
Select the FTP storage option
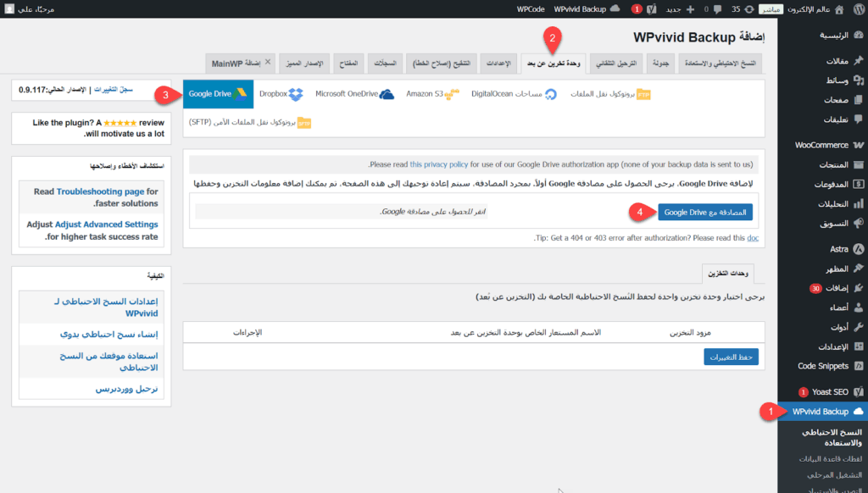point(610,94)
